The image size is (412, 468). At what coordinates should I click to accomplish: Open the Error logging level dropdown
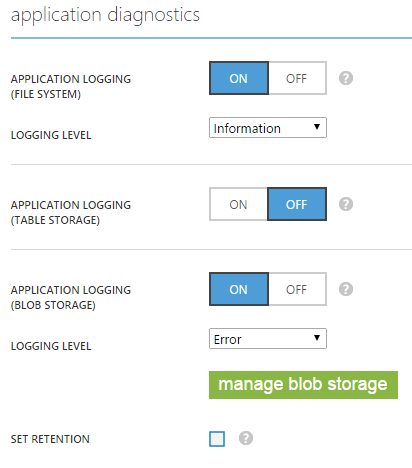point(268,339)
